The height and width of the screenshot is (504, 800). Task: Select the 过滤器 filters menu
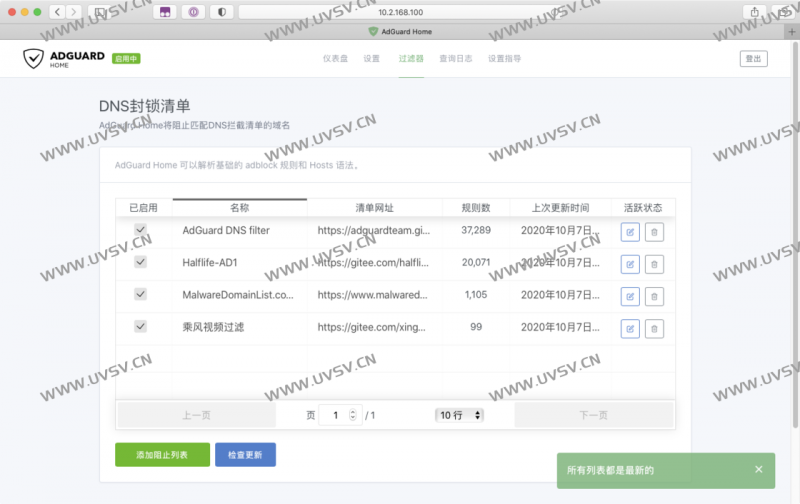(x=411, y=59)
